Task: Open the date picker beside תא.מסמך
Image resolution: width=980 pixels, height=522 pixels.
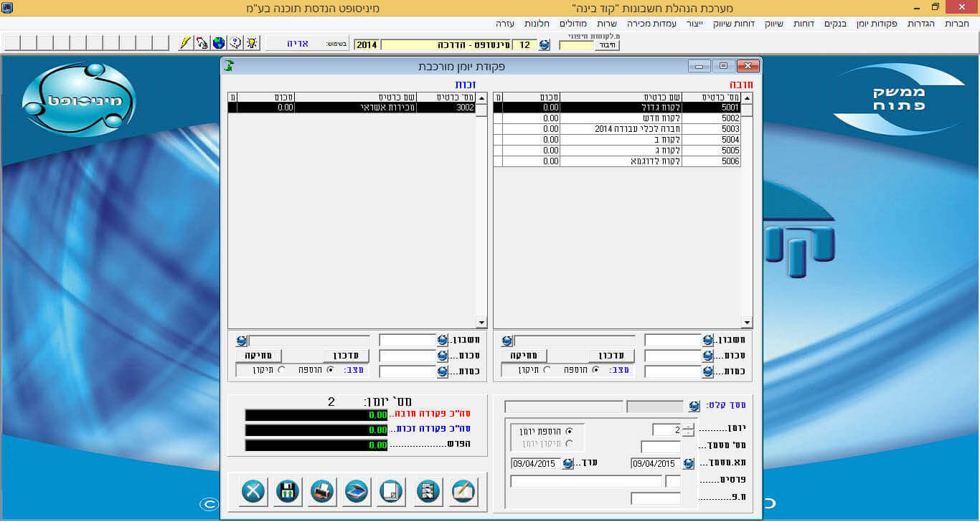Action: point(689,463)
